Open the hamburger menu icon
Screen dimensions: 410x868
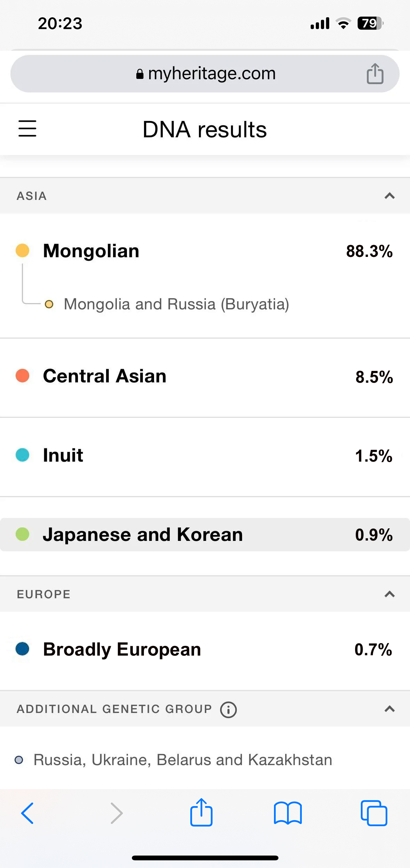(27, 129)
